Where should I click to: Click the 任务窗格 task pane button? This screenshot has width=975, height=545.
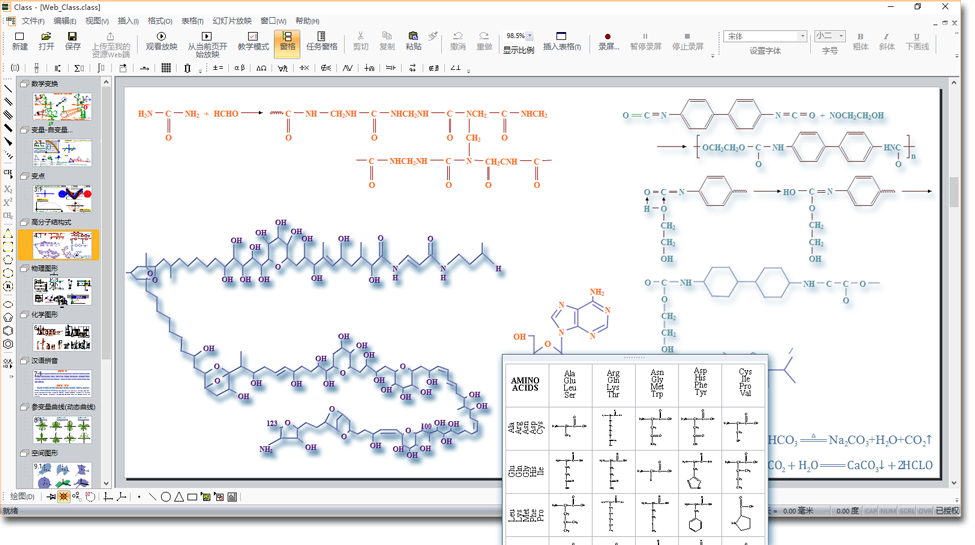click(x=321, y=40)
